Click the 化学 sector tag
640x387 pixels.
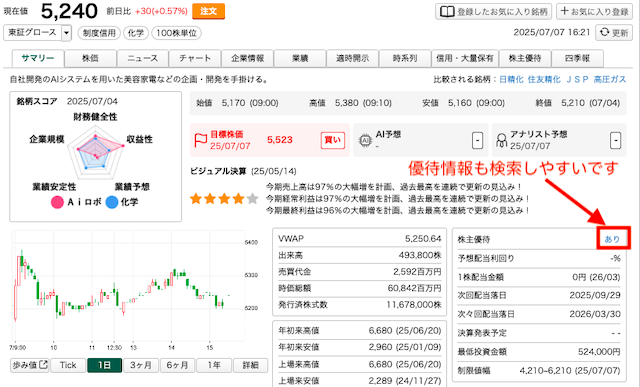[136, 33]
